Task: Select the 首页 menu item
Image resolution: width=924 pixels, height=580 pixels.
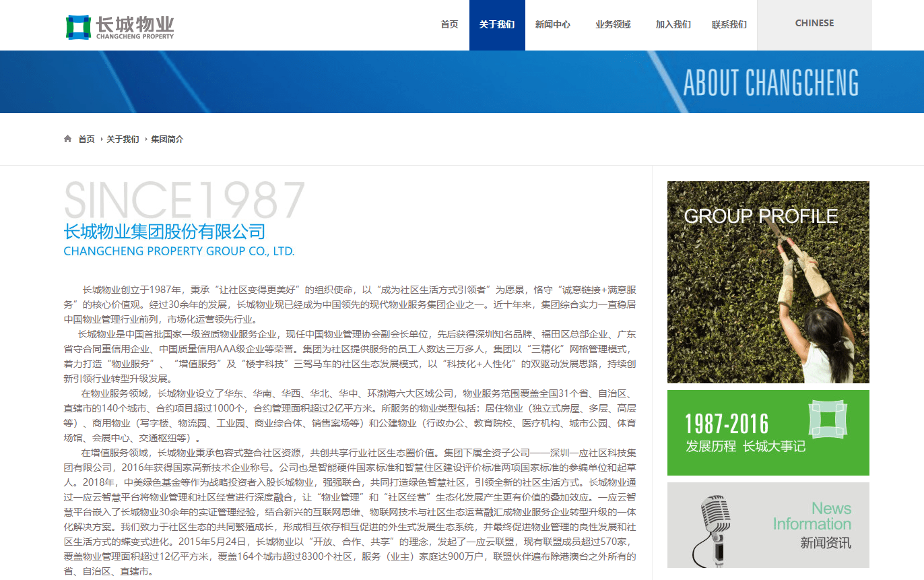Action: coord(449,25)
